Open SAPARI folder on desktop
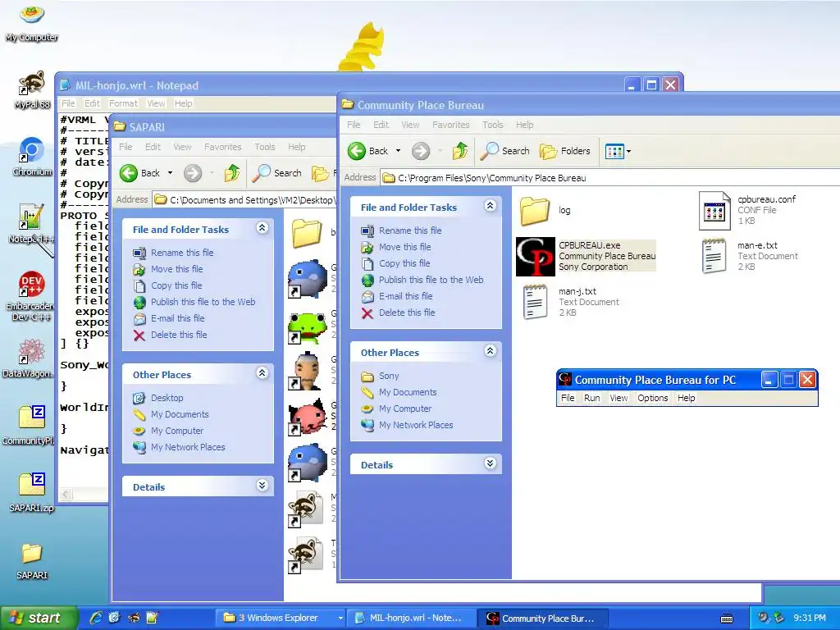 tap(32, 561)
